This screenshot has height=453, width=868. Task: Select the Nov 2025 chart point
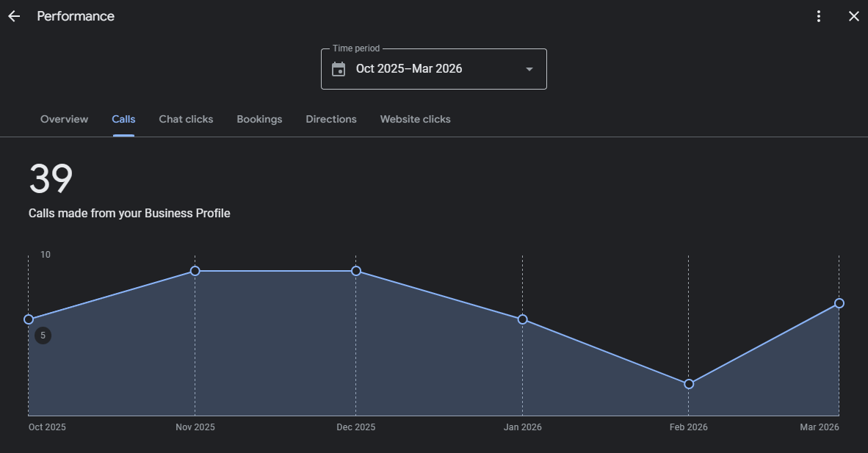195,271
